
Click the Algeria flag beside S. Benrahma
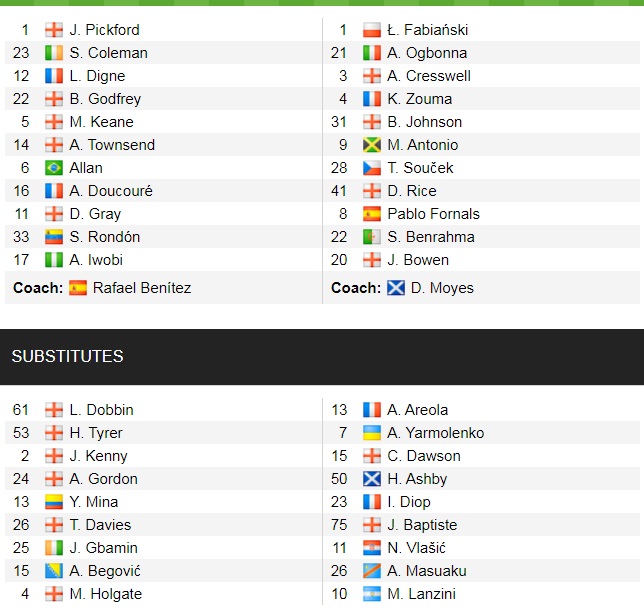tap(372, 237)
